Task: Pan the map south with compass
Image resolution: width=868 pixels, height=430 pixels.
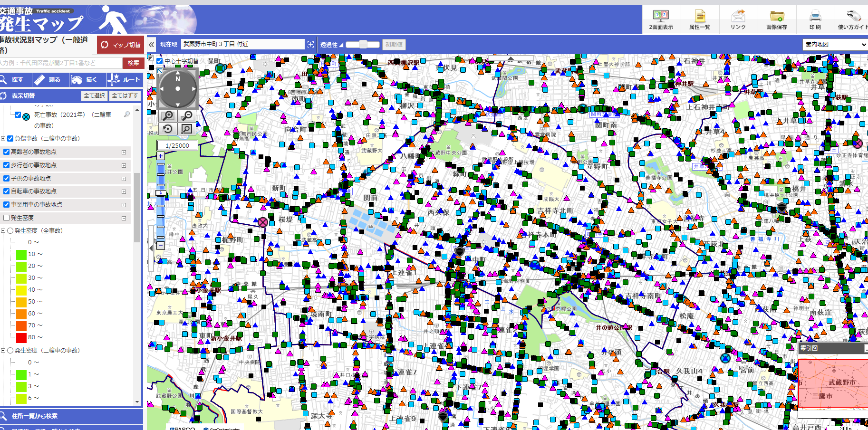Action: click(178, 104)
